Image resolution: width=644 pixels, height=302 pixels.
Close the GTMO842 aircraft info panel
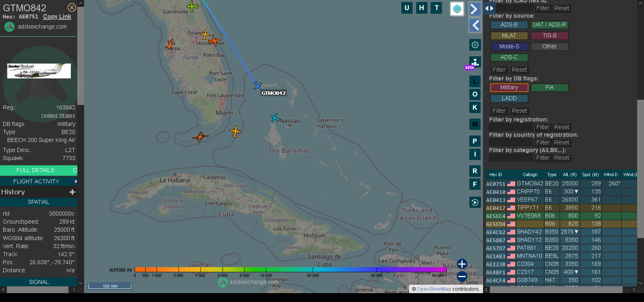(72, 8)
